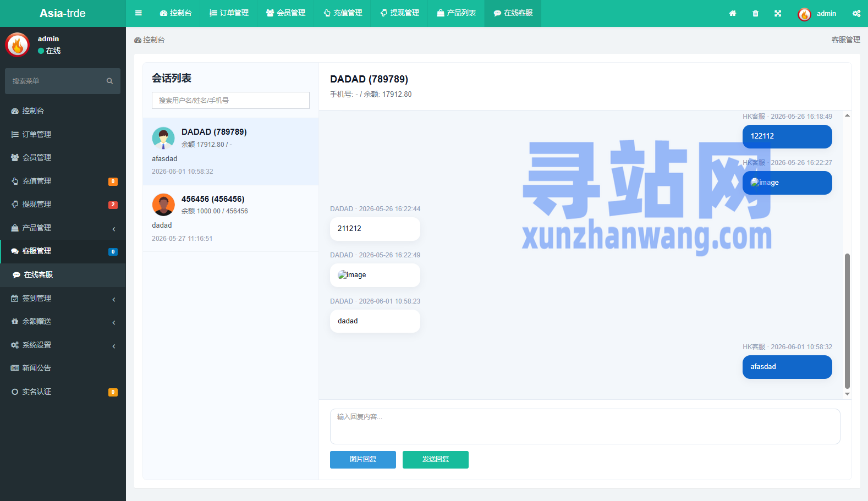Screen dimensions: 868x501
Task: Go to 会员管理 in the left sidebar
Action: pyautogui.click(x=63, y=157)
